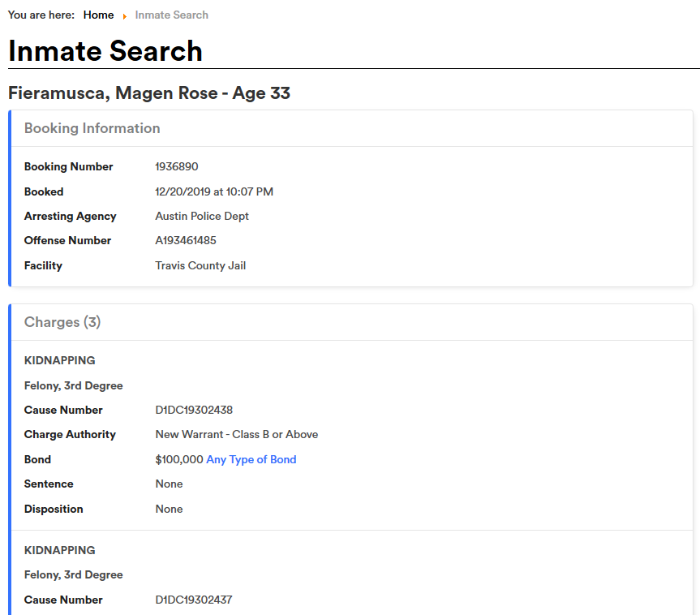Click cause number D1DC19302438
The image size is (700, 615).
pyautogui.click(x=194, y=410)
